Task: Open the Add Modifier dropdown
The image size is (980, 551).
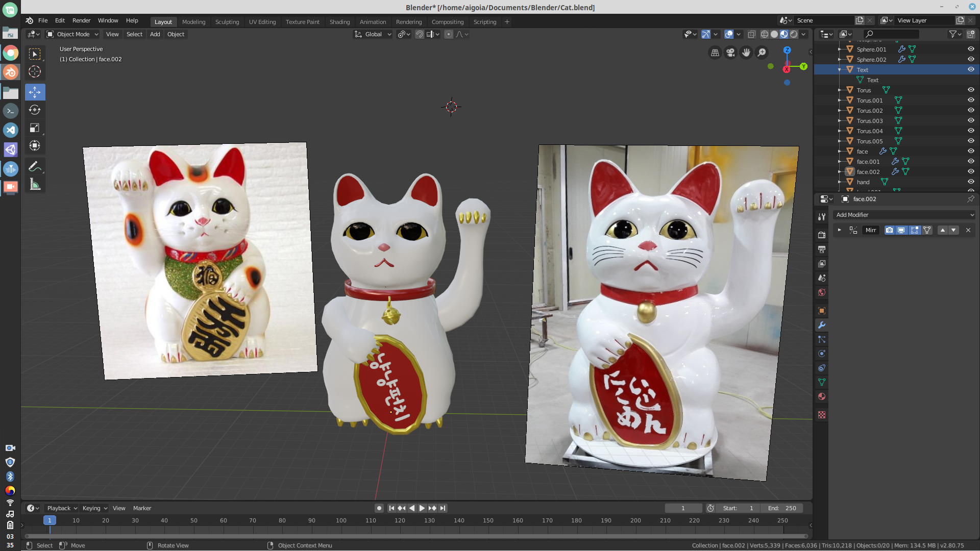Action: coord(904,215)
